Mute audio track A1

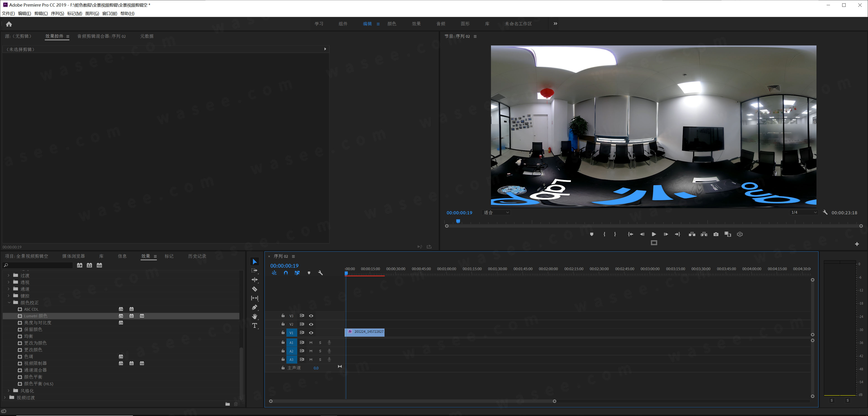click(x=311, y=343)
